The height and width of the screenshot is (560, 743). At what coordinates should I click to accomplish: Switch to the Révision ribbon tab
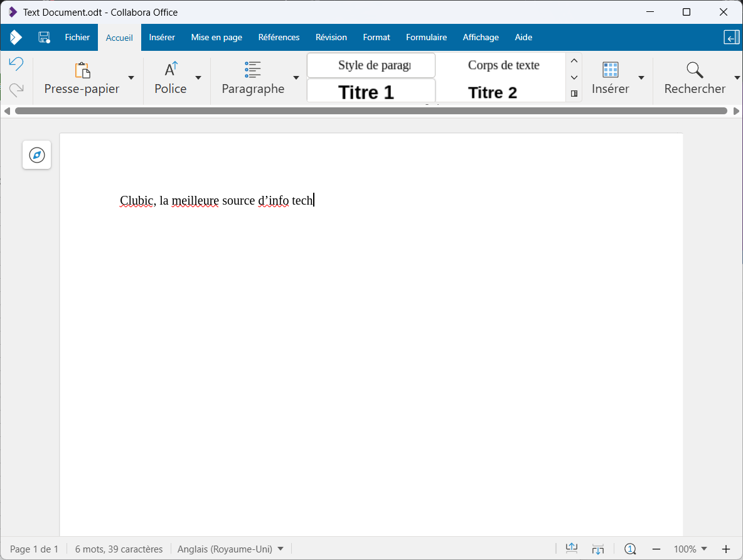(x=331, y=37)
